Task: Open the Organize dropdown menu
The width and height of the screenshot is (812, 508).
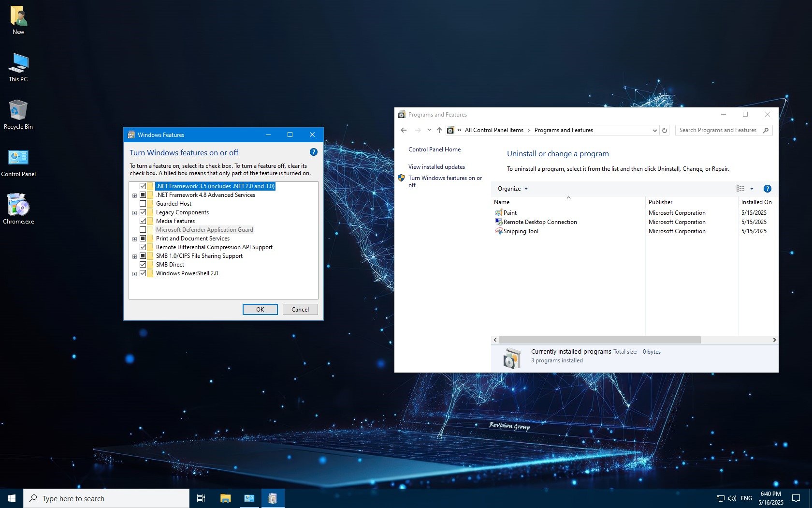Action: click(x=512, y=189)
